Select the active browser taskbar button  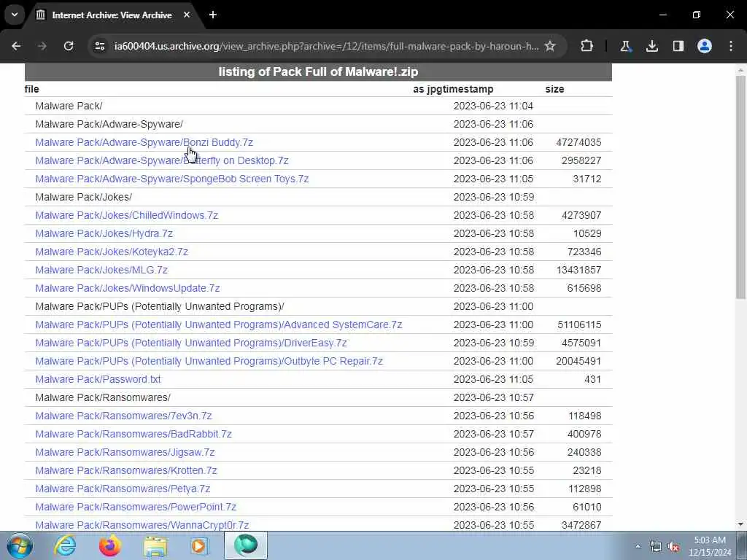point(246,545)
